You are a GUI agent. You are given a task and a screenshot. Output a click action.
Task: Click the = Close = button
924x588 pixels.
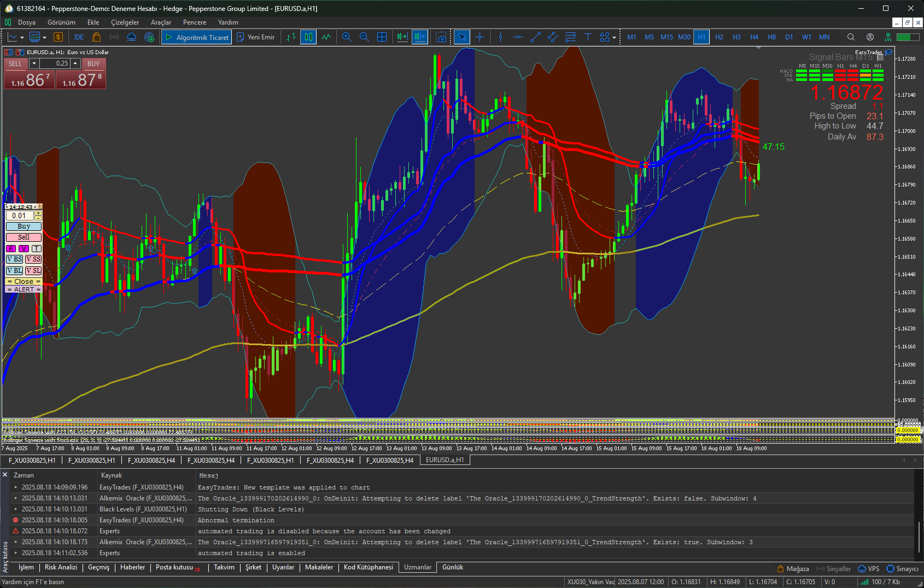[x=24, y=282]
